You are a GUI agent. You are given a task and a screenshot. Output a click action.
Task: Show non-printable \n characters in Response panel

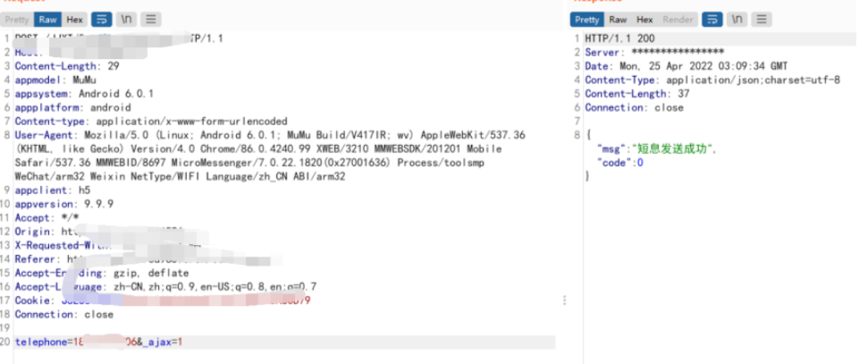tap(737, 20)
